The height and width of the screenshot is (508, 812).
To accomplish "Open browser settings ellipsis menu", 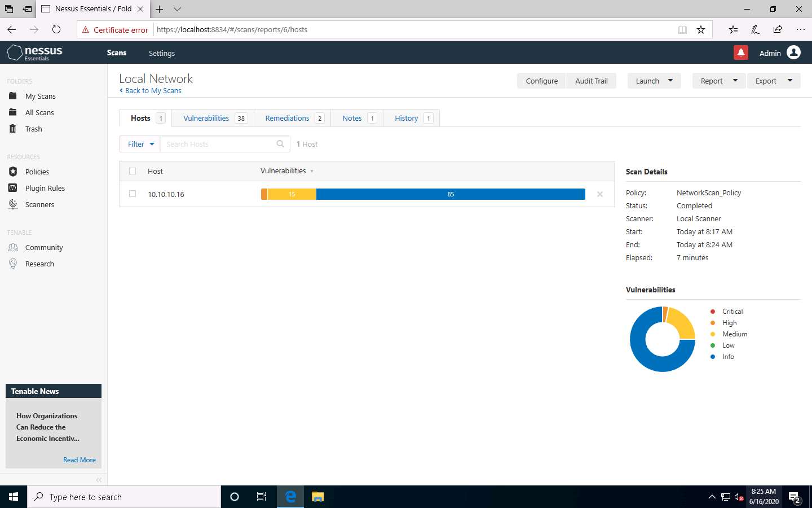I will [800, 29].
